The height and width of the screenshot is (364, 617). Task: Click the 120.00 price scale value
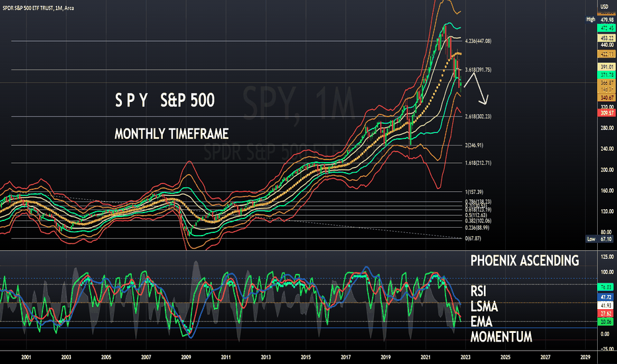(607, 211)
